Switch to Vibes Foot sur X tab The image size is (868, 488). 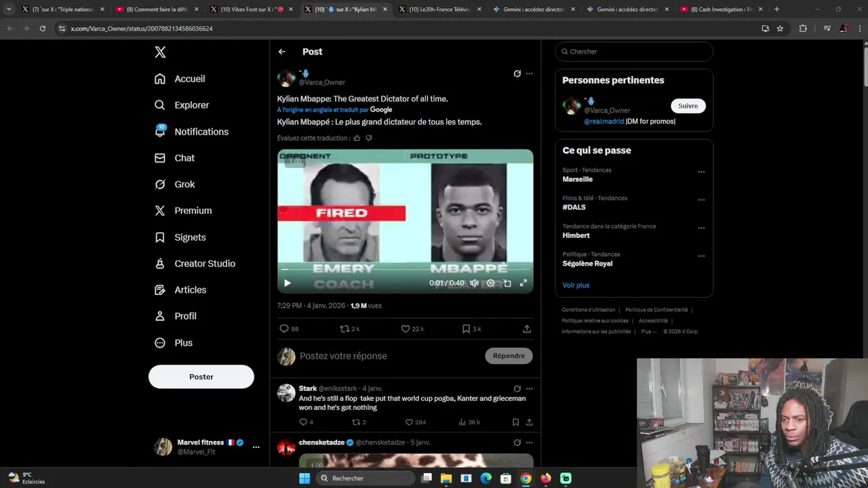coord(251,9)
